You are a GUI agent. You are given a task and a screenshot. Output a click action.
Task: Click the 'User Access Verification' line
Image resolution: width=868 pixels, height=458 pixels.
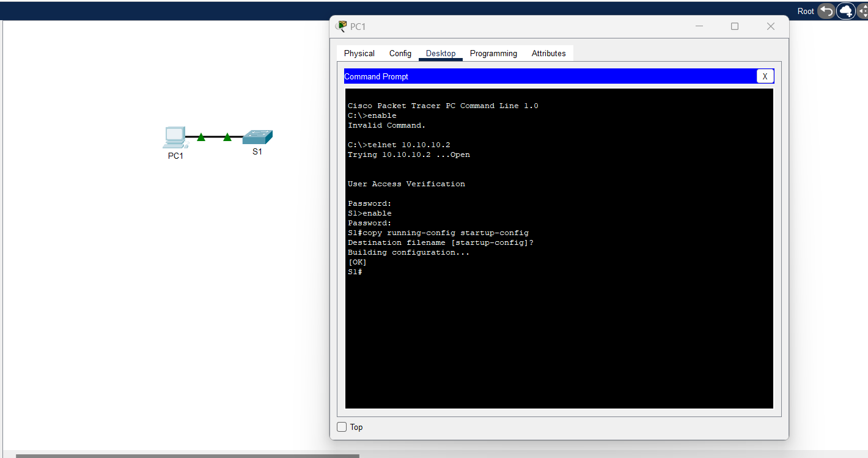pyautogui.click(x=406, y=184)
